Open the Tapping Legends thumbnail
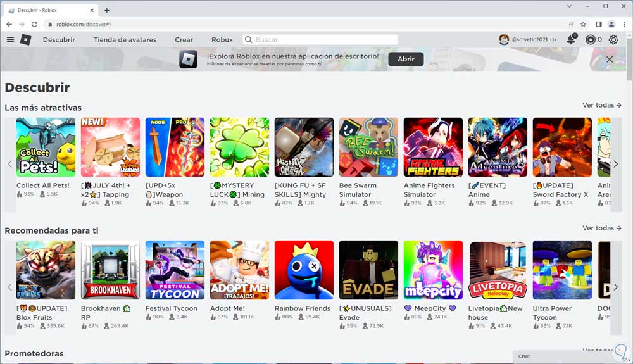Viewport: 633px width, 364px height. click(110, 147)
